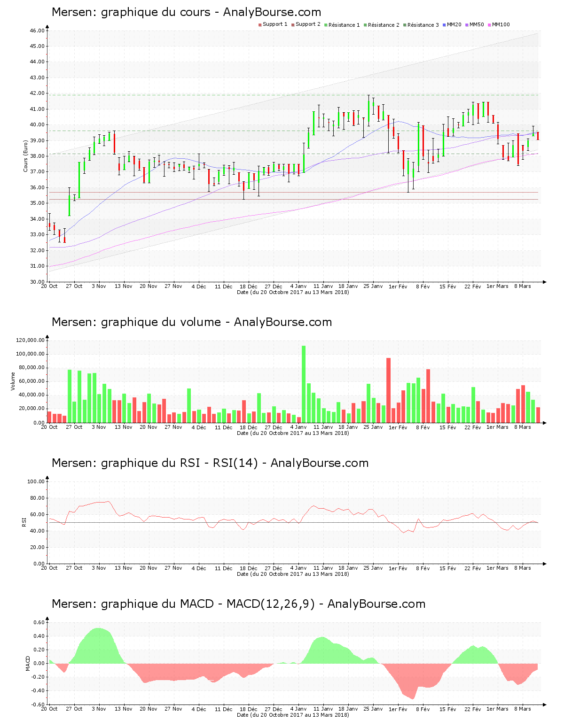
Task: Click the MM100 legend color square
Action: 489,25
